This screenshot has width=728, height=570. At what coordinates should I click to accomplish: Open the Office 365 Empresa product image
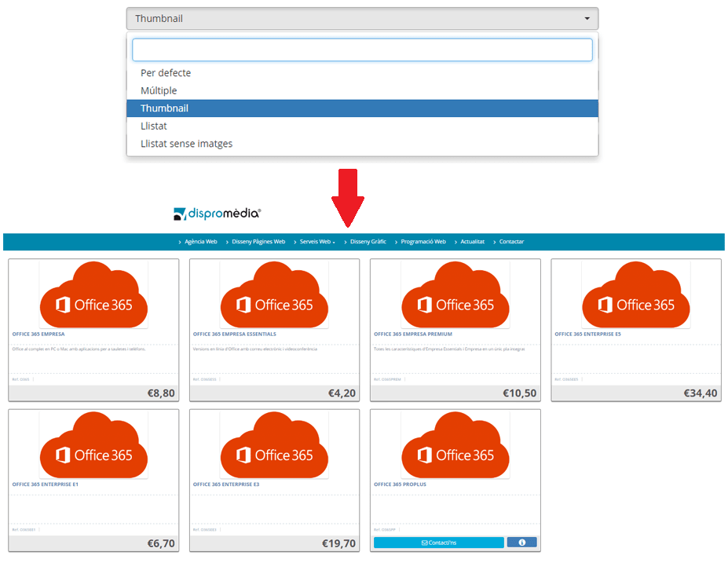tap(93, 294)
